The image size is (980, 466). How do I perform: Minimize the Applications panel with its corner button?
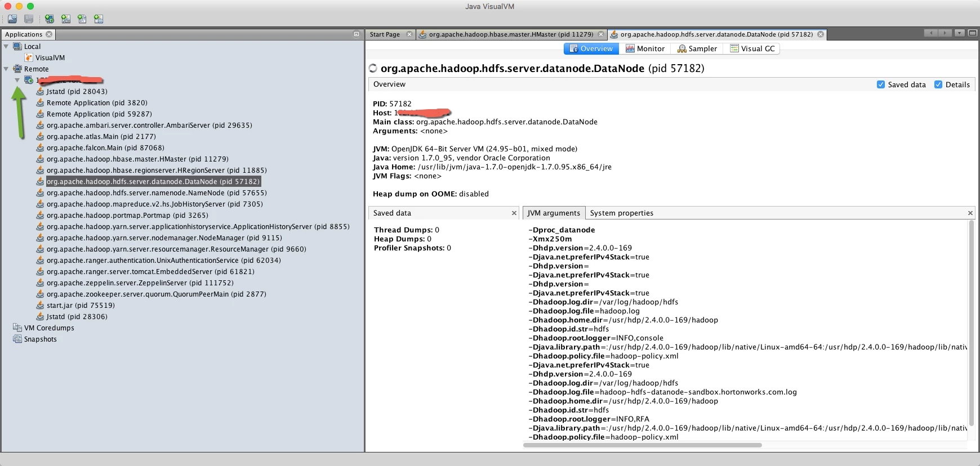coord(357,34)
